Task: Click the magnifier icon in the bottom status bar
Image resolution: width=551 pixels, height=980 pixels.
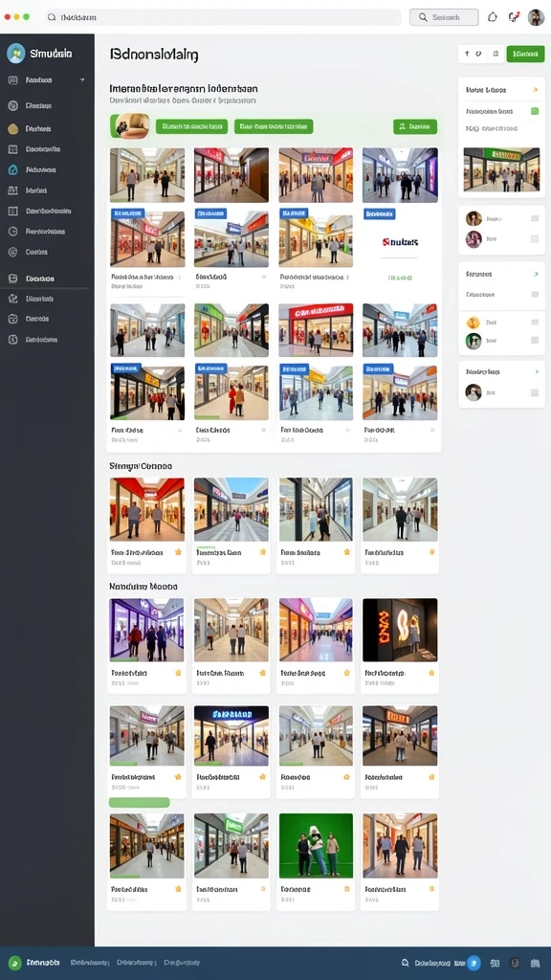Action: pyautogui.click(x=406, y=963)
